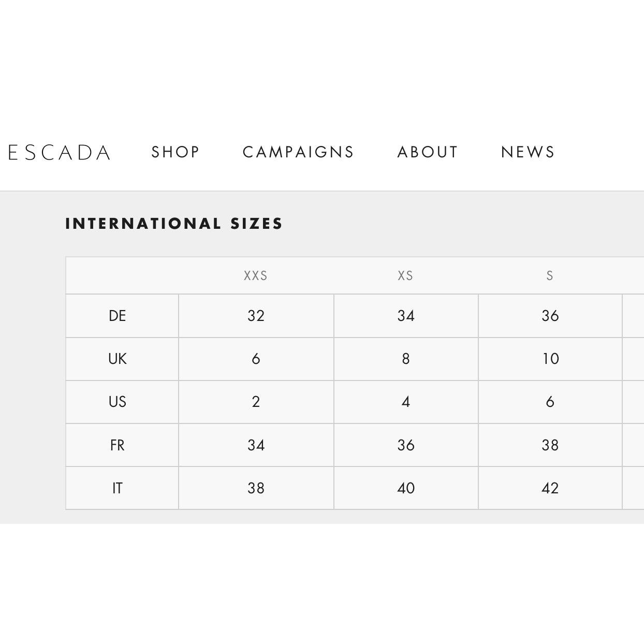Image resolution: width=644 pixels, height=644 pixels.
Task: Select the XXS column header
Action: pos(256,275)
